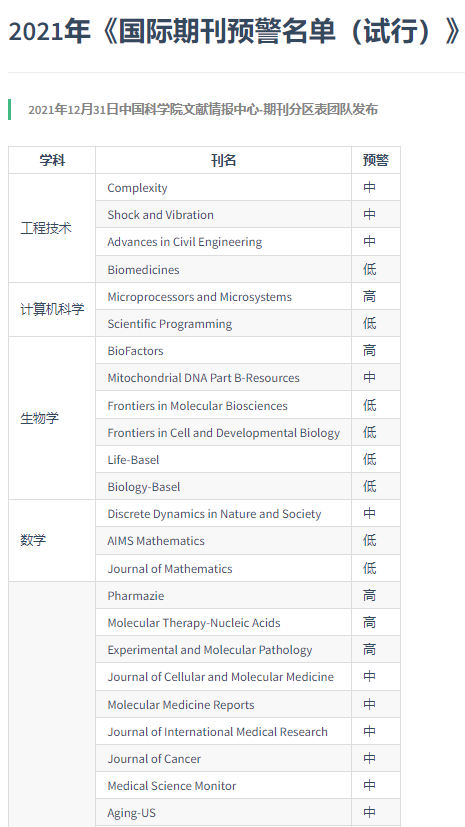The image size is (465, 827).
Task: Select the 计算机科学 subject cell
Action: 52,310
